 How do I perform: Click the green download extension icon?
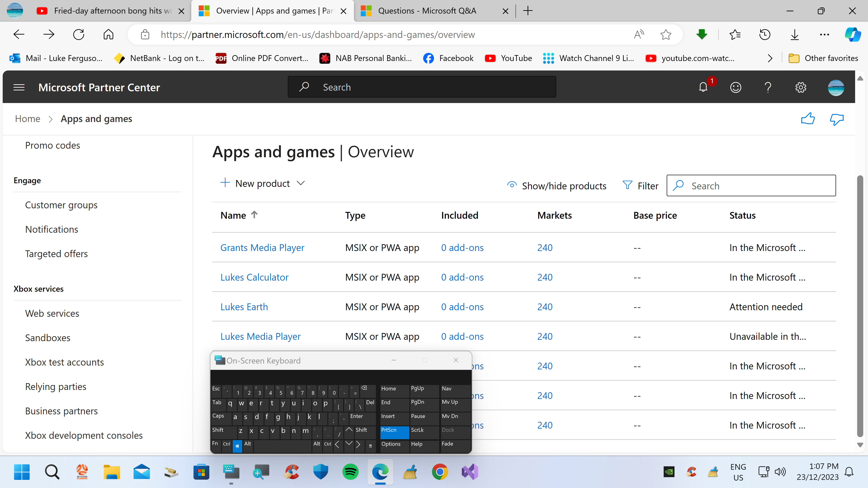702,34
